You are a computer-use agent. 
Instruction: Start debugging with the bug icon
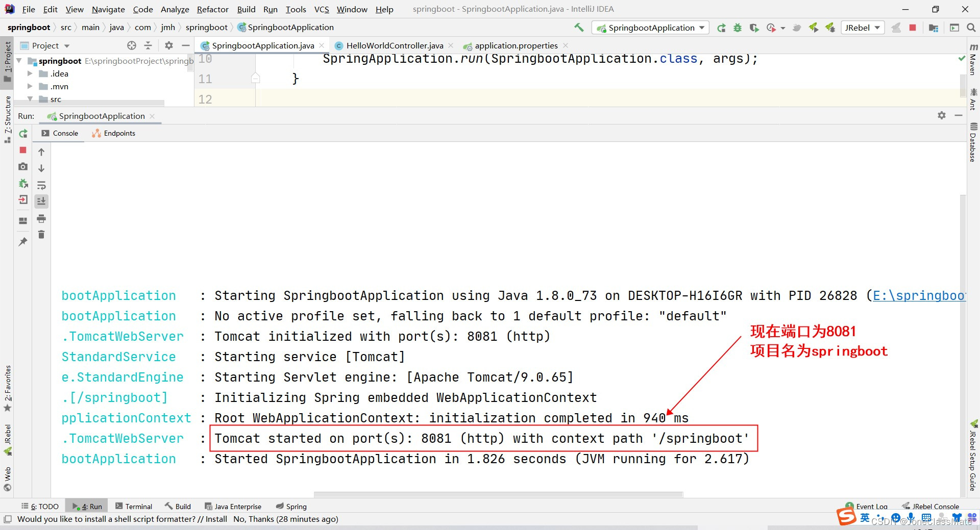(x=738, y=28)
